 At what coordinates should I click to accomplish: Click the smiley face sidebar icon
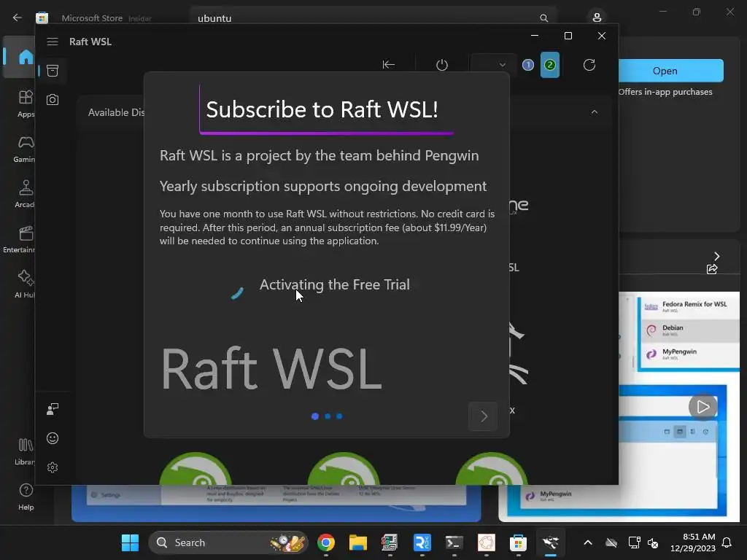click(53, 438)
